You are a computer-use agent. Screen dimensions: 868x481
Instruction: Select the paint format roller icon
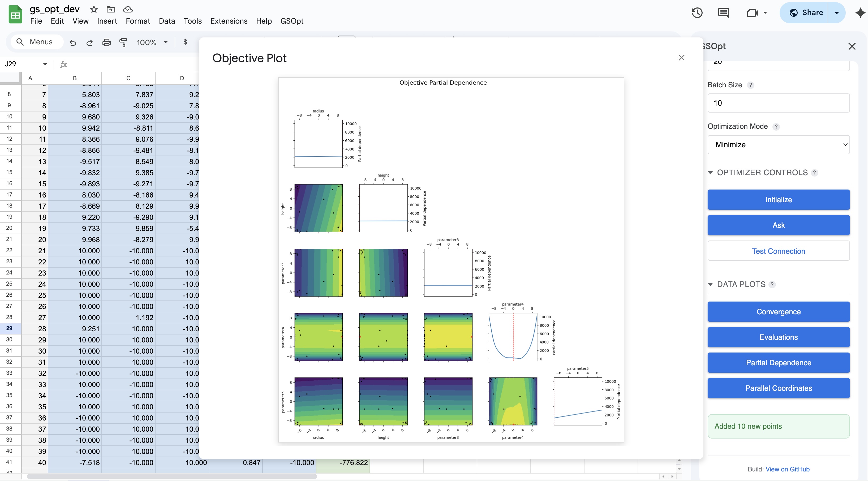click(123, 42)
